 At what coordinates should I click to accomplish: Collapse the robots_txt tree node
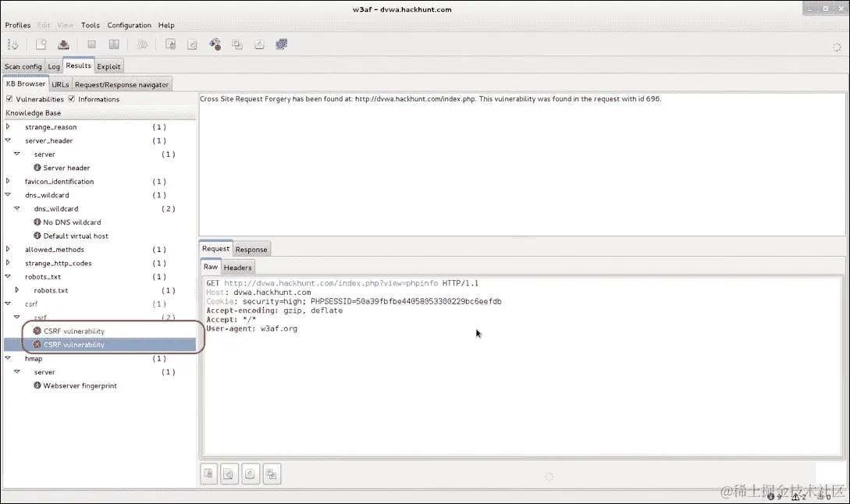click(8, 276)
